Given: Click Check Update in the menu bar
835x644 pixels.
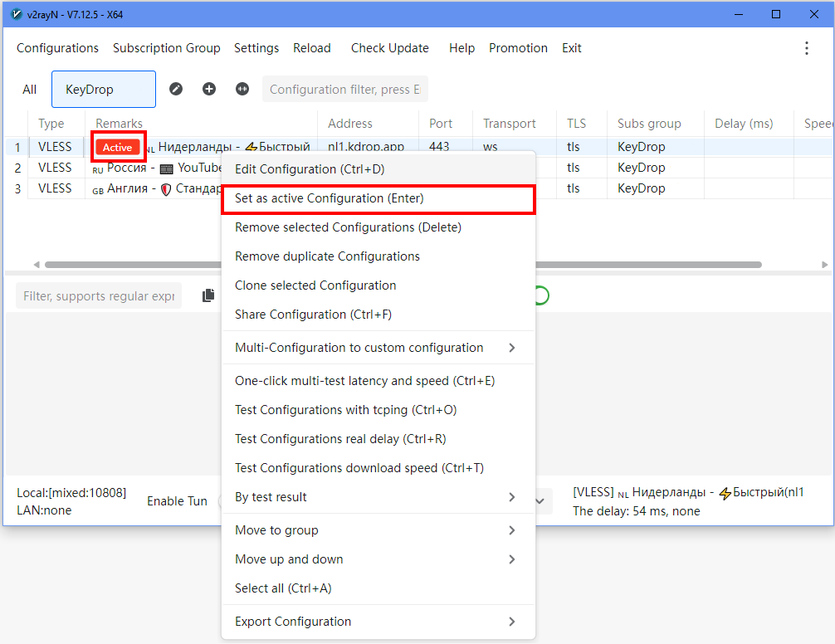Looking at the screenshot, I should [x=389, y=48].
